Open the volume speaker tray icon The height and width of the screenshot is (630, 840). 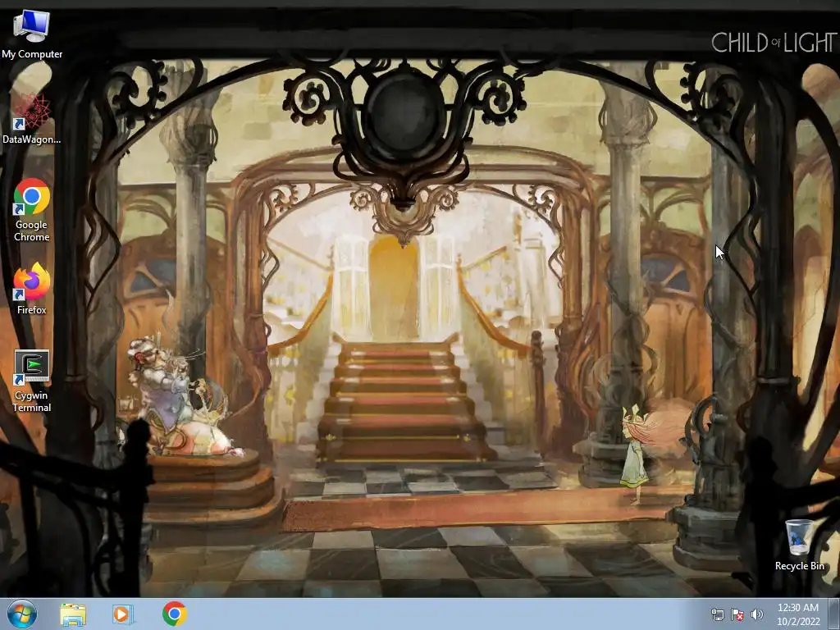click(x=756, y=614)
